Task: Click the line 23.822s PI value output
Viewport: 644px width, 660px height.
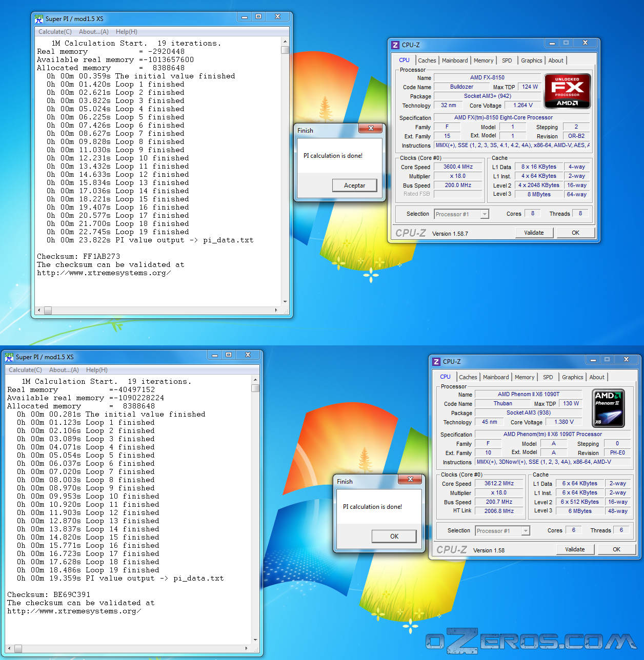Action: pyautogui.click(x=150, y=240)
